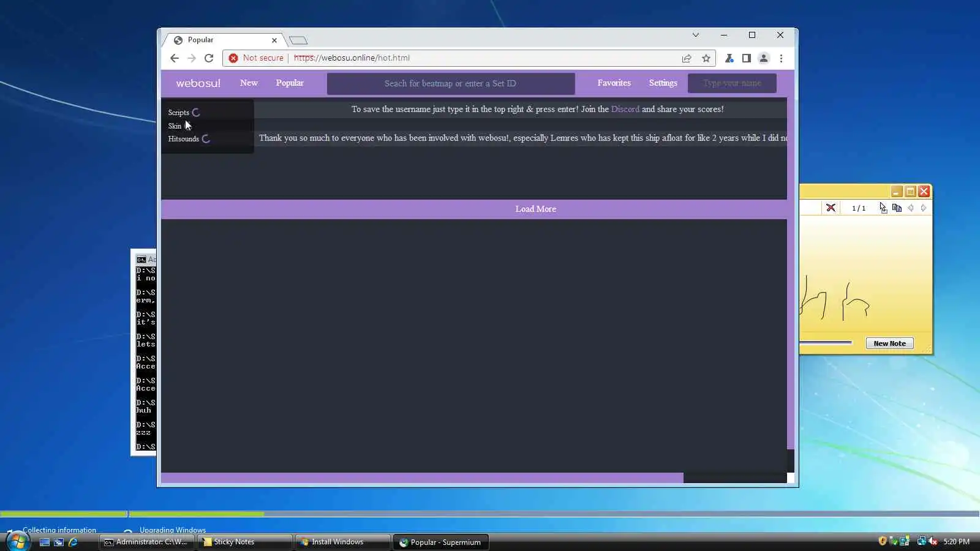980x551 pixels.
Task: Click the page horizontal scrollbar
Action: point(422,478)
